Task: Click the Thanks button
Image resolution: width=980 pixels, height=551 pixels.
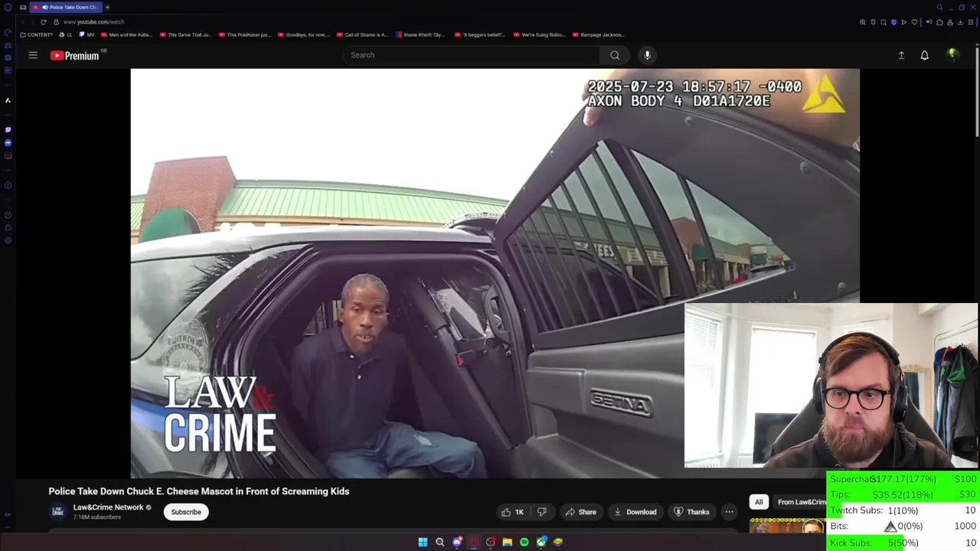Action: [691, 512]
